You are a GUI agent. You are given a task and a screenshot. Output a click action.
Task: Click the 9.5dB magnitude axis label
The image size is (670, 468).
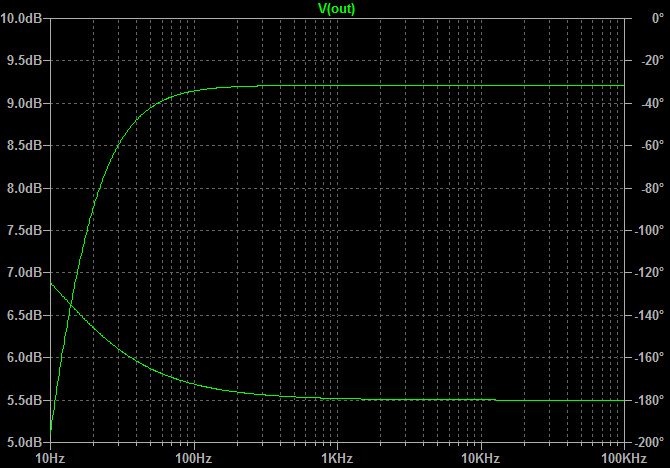24,61
